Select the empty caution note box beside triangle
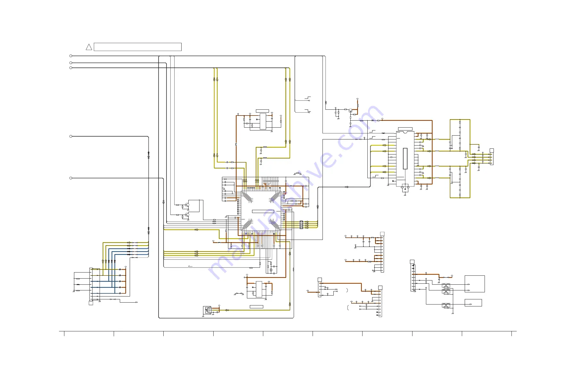 click(138, 47)
